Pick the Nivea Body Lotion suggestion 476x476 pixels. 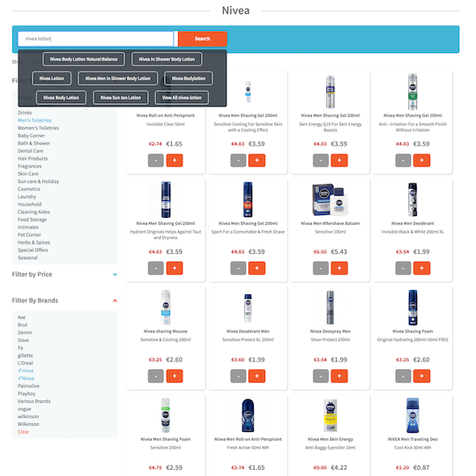coord(61,98)
